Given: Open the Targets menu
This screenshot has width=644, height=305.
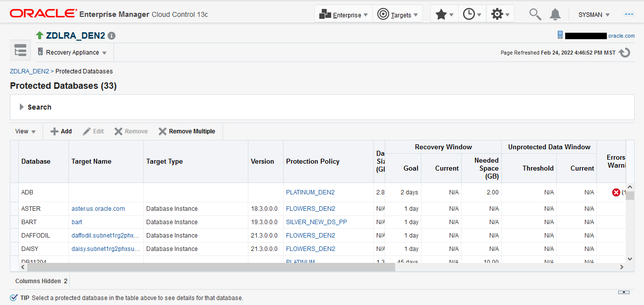Looking at the screenshot, I should click(397, 14).
